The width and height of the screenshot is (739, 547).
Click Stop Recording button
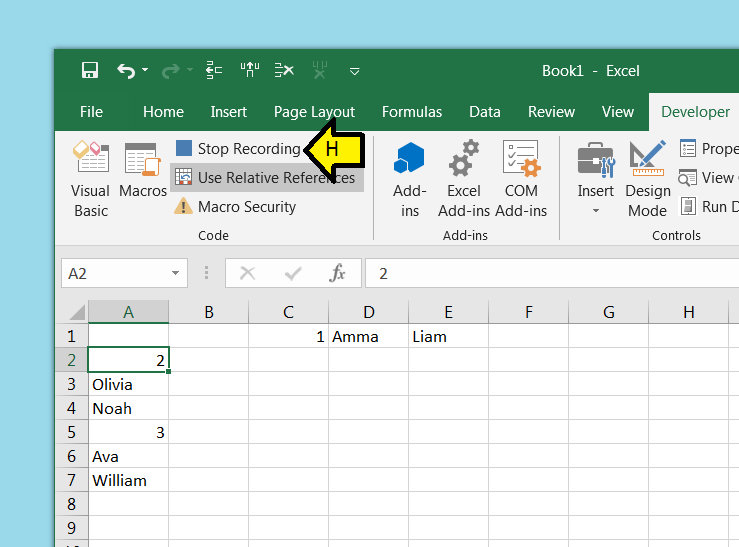click(238, 149)
